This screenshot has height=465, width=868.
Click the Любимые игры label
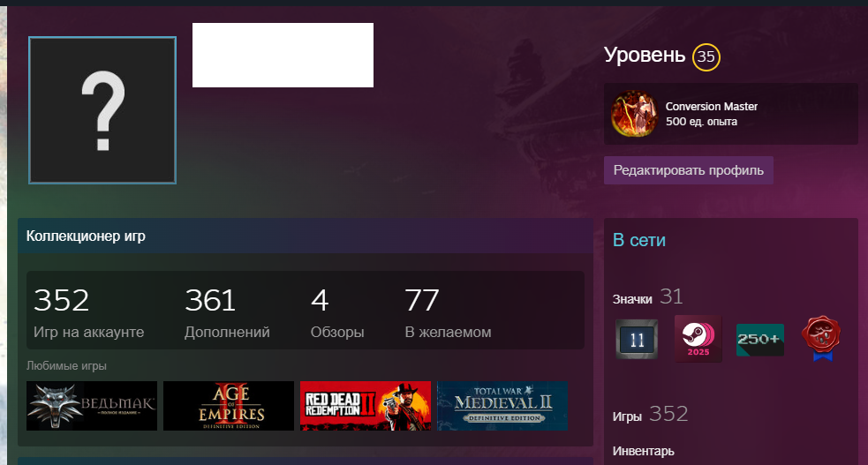pos(66,366)
